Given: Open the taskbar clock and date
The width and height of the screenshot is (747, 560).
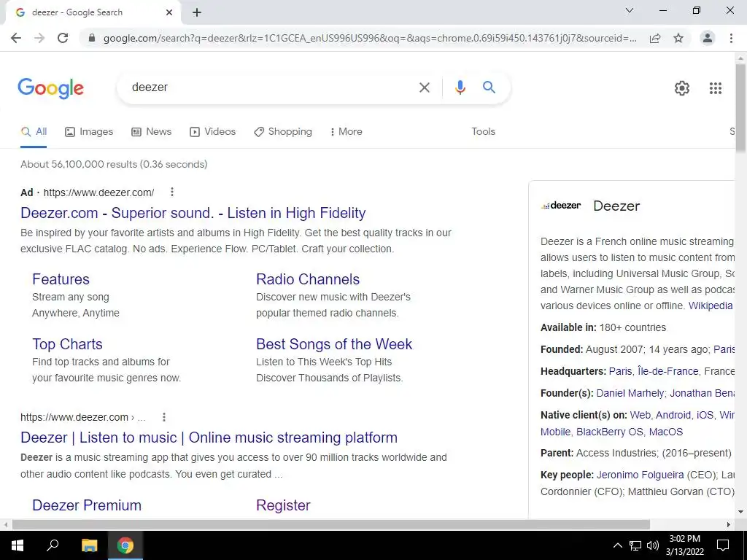Looking at the screenshot, I should coord(684,545).
